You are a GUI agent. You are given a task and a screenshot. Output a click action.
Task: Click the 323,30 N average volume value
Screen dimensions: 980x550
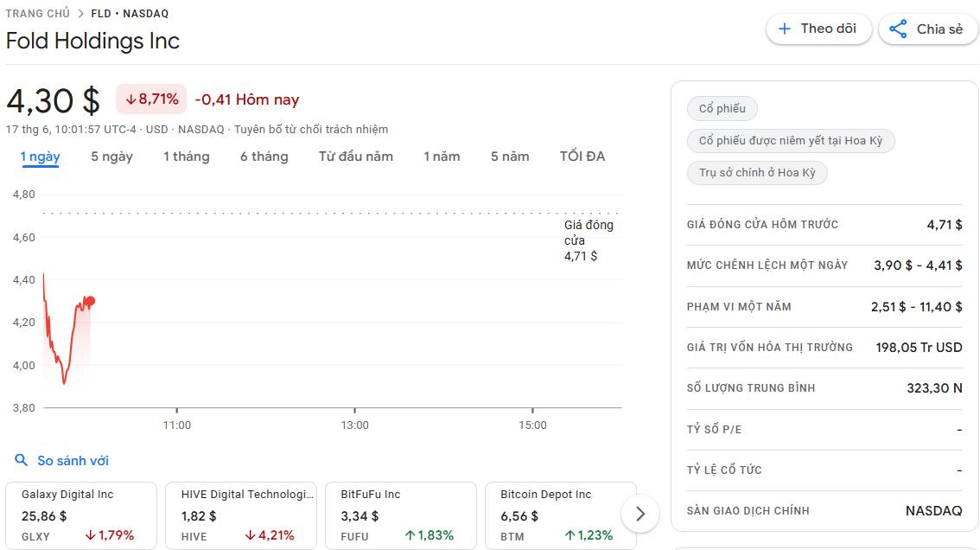tap(934, 388)
